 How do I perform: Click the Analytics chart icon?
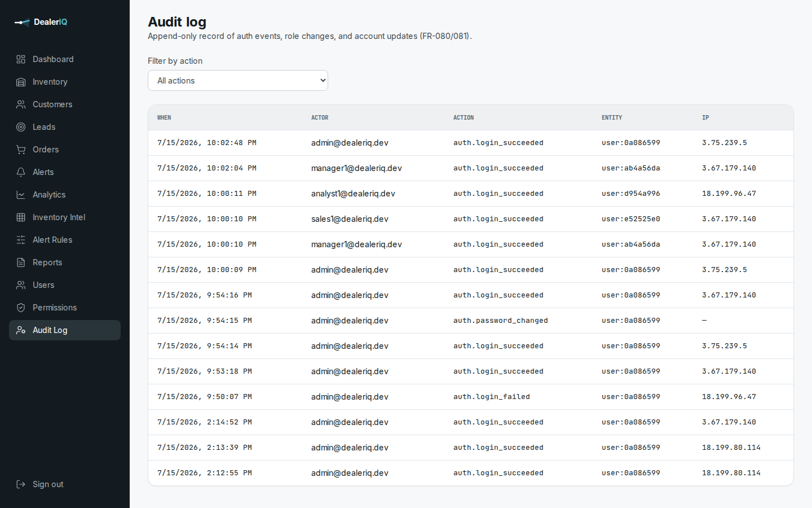point(21,195)
